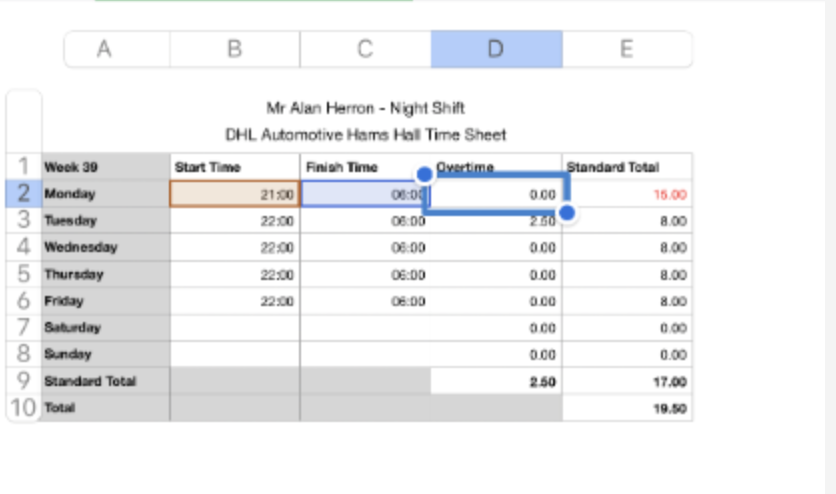Screen dimensions: 836x494
Task: Select row header 6
Action: click(x=23, y=301)
